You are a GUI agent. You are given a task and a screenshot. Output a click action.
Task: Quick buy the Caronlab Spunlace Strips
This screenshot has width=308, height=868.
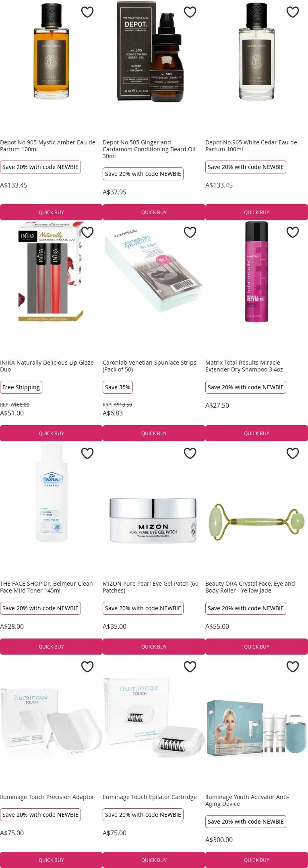tap(154, 433)
